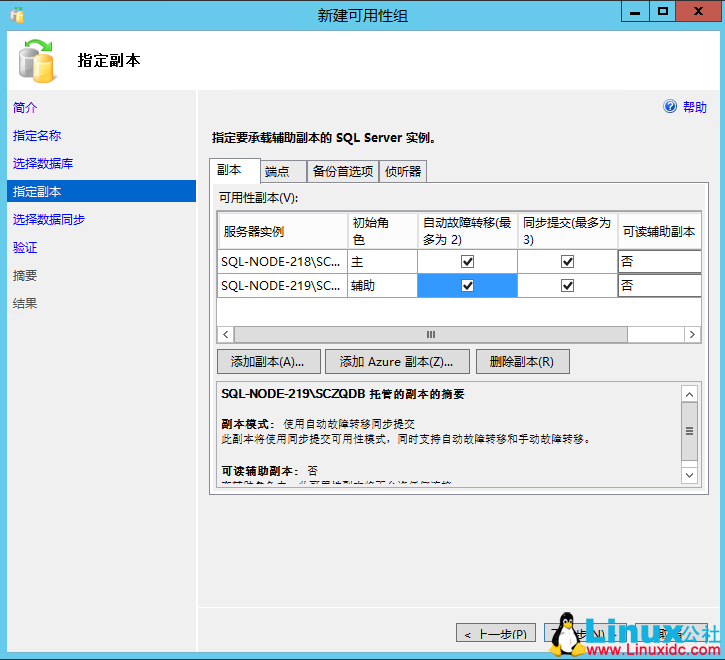Click the 添加副本(A)... button
Viewport: 725px width, 660px height.
click(269, 362)
